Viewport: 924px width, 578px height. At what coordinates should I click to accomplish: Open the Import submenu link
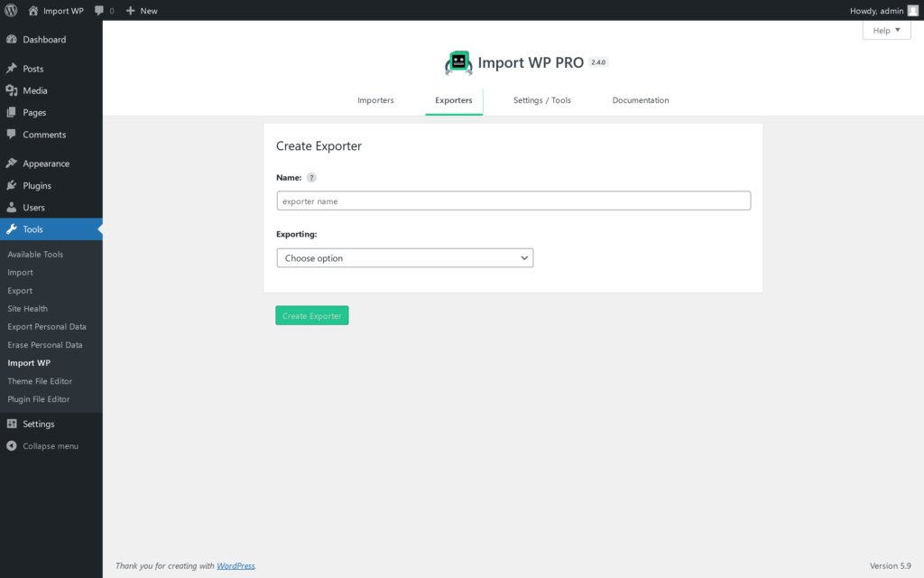(20, 273)
